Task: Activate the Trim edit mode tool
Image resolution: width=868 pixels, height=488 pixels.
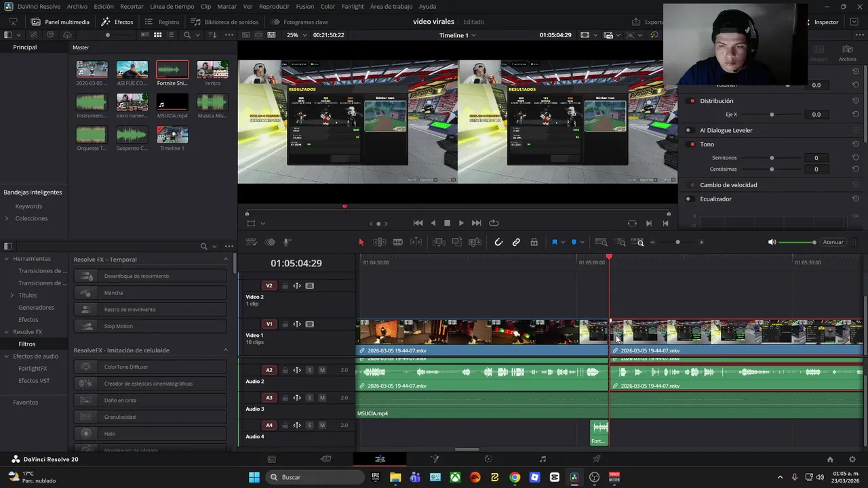Action: tap(380, 242)
